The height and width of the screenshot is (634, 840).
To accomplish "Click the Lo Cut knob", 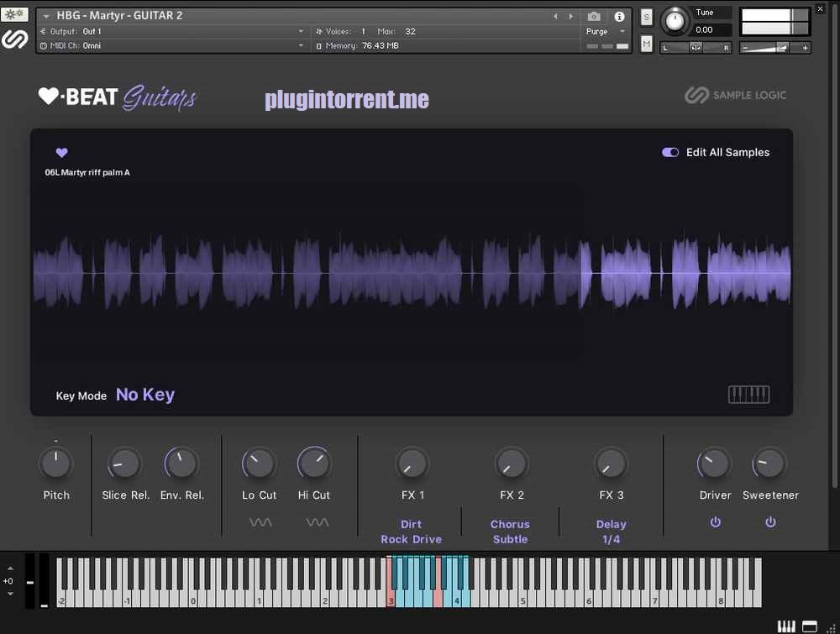I will (x=259, y=464).
